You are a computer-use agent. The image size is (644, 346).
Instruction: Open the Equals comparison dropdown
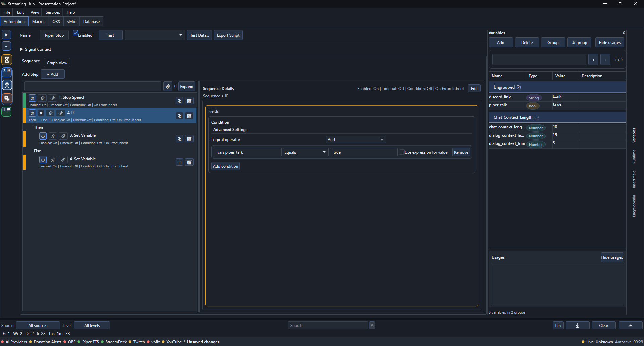coord(306,152)
